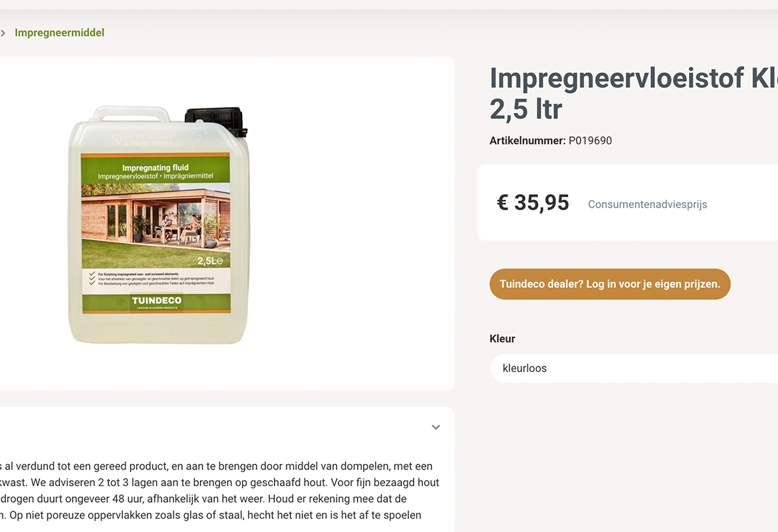Open the Impregneermiddel breadcrumb link
Image resolution: width=778 pixels, height=532 pixels.
[60, 33]
